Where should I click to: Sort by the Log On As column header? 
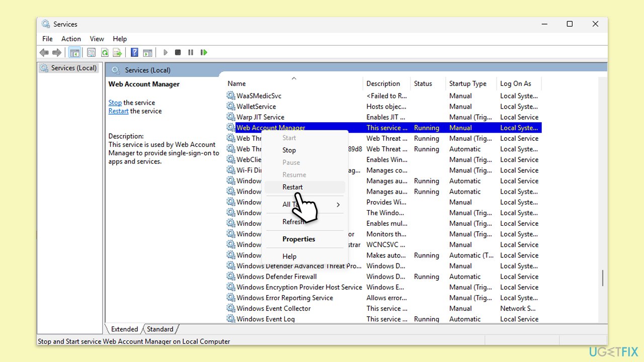[x=519, y=83]
